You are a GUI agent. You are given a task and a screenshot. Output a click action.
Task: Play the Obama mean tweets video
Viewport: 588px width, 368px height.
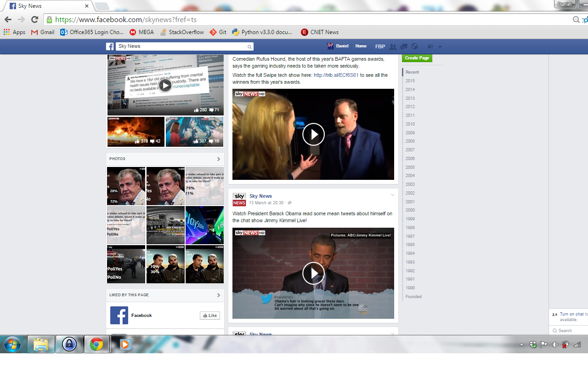coord(313,273)
